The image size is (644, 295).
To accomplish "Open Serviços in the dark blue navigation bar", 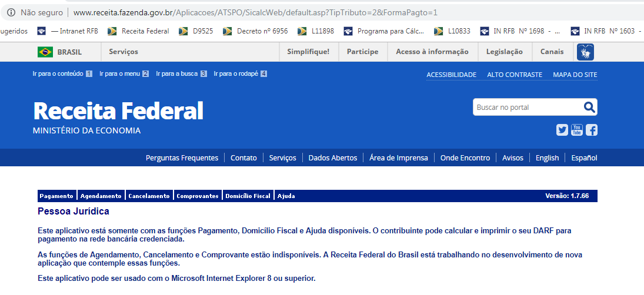I will (x=282, y=158).
